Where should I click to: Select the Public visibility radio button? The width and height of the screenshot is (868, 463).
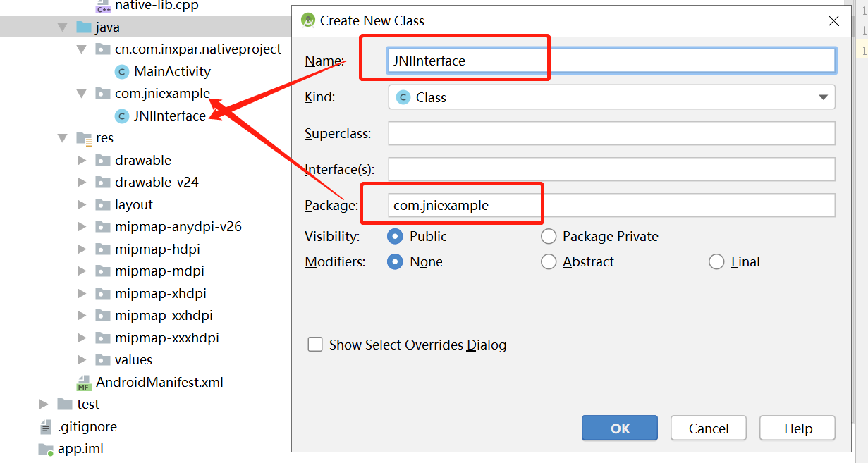[395, 236]
